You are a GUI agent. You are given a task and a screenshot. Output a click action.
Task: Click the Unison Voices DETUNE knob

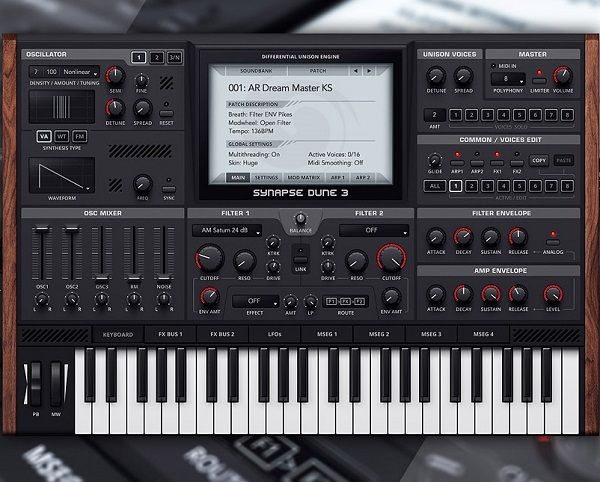pos(436,76)
